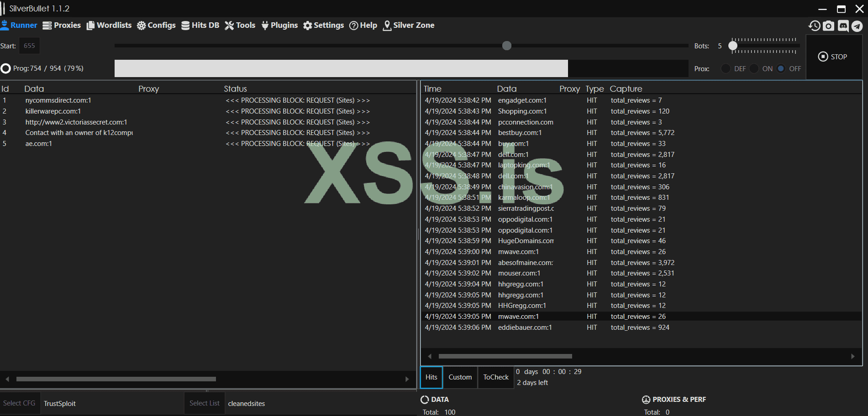Screen dimensions: 868x416
Task: Click the Start position slider handle
Action: point(507,46)
